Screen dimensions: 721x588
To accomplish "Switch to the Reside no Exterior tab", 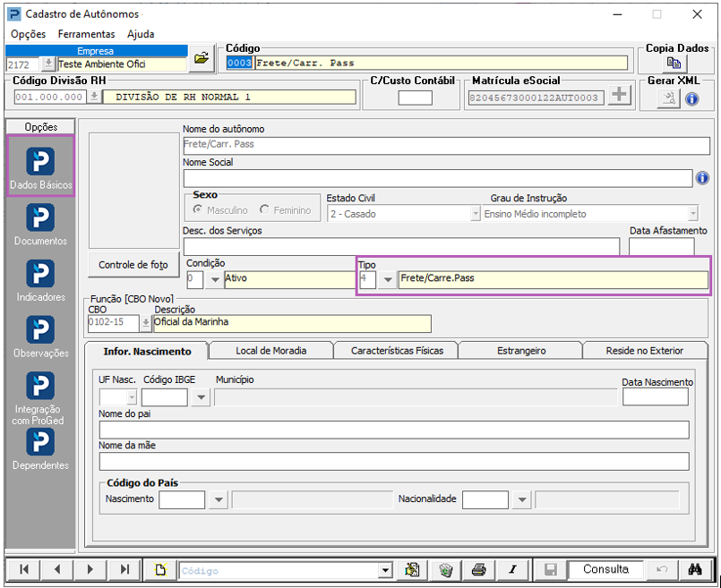I will coord(645,351).
